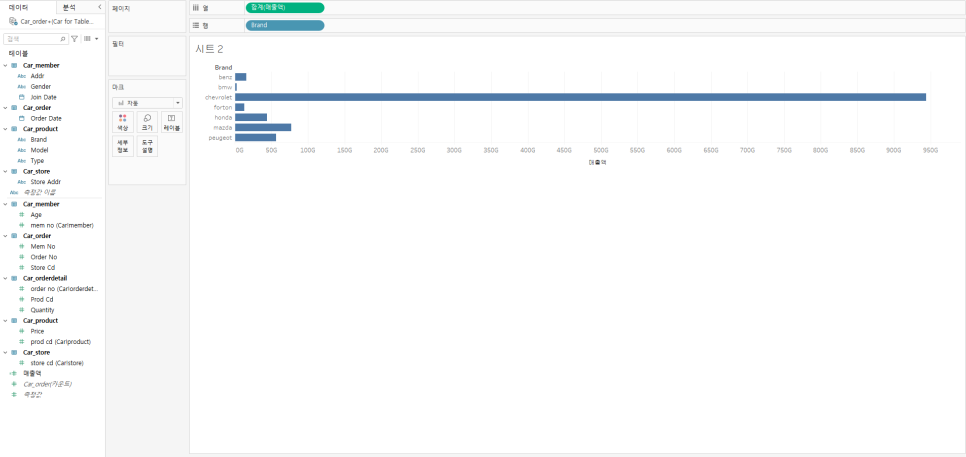The image size is (966, 457).
Task: Select the chevrolet bar in the chart
Action: tap(580, 97)
